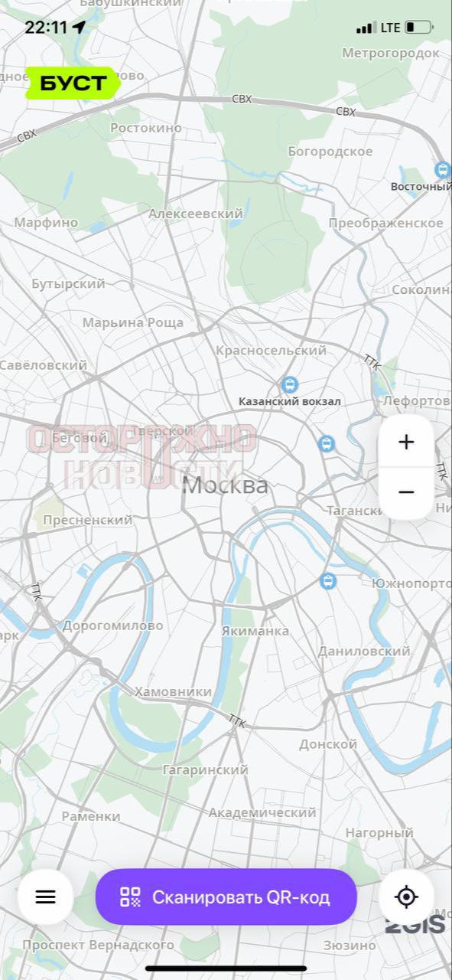Click the 2GIS logo
Image resolution: width=452 pixels, height=980 pixels.
coord(415,925)
